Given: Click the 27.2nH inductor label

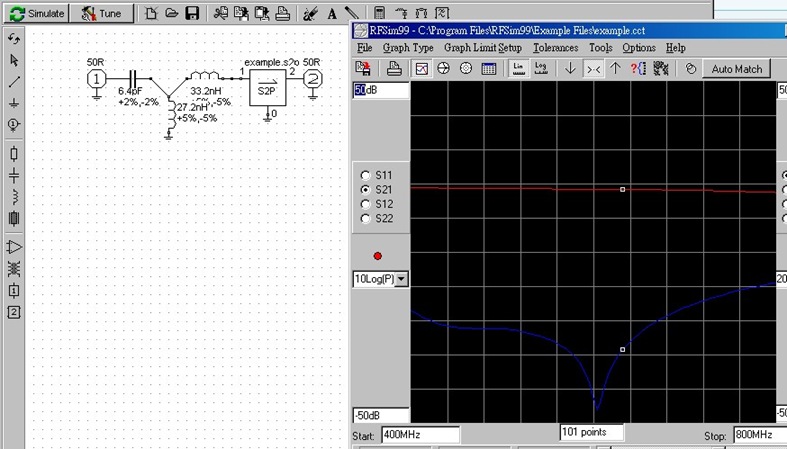Looking at the screenshot, I should coord(193,107).
